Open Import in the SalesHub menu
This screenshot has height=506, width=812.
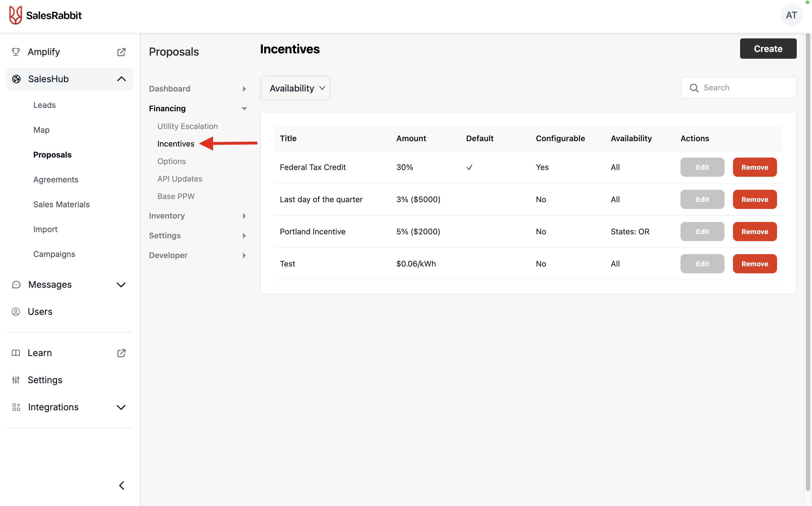coord(45,229)
